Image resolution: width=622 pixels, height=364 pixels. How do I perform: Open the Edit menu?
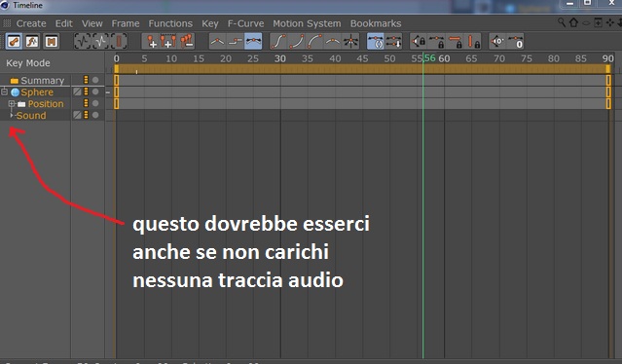[64, 23]
